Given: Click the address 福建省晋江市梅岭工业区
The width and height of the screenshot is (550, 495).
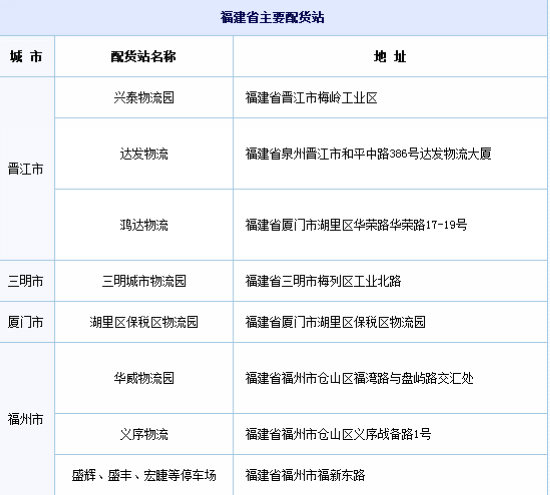Looking at the screenshot, I should click(311, 97).
